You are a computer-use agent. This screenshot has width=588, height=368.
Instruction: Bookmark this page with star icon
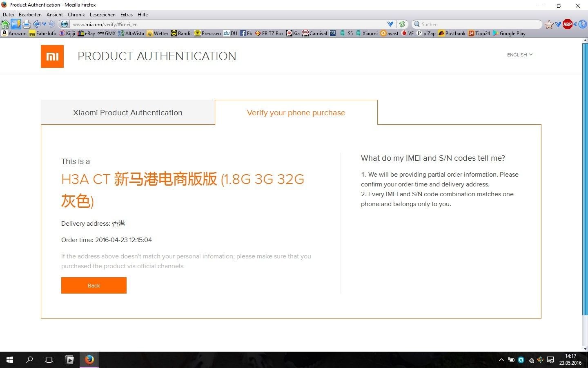[x=549, y=24]
